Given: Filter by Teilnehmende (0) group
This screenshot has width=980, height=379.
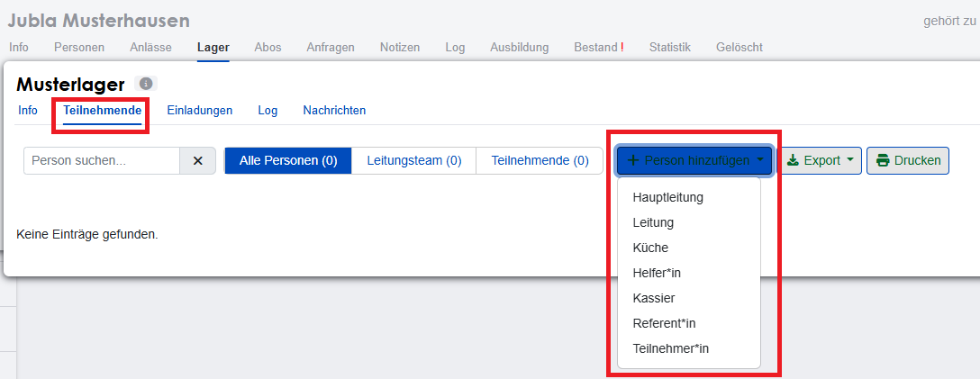Looking at the screenshot, I should coord(540,160).
